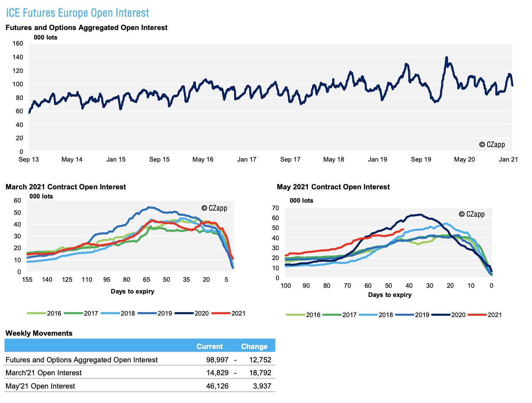This screenshot has width=532, height=403.
Task: Select '000 lots' label above the May chart
Action: coord(302,200)
